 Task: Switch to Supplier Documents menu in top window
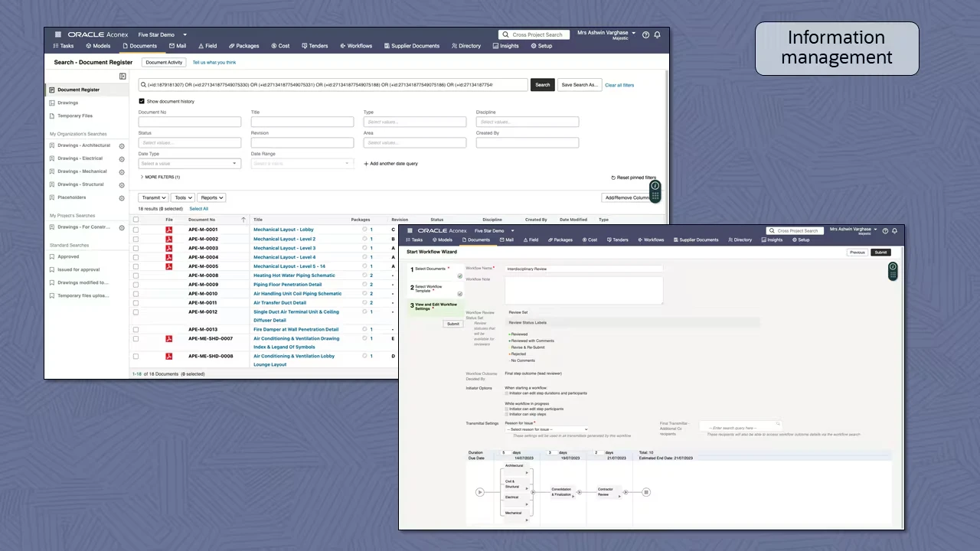click(x=411, y=46)
